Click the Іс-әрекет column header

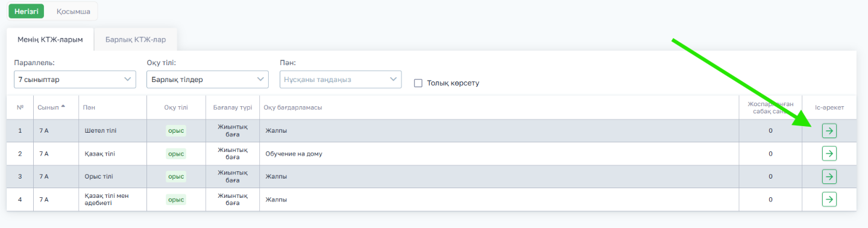pos(829,107)
